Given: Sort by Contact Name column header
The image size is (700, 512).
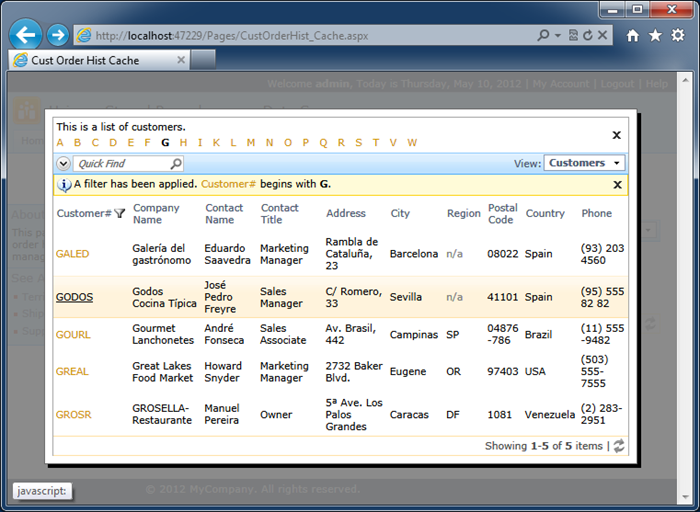Looking at the screenshot, I should (224, 214).
